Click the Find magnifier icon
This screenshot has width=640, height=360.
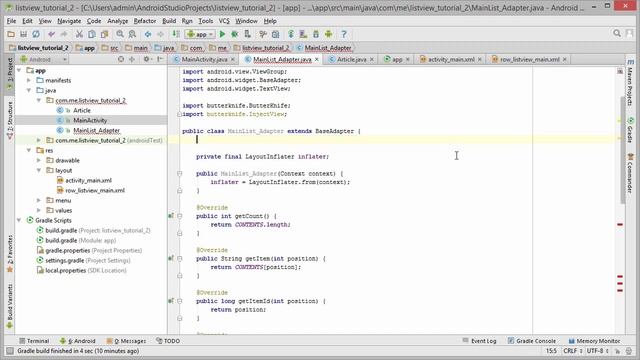pos(120,34)
